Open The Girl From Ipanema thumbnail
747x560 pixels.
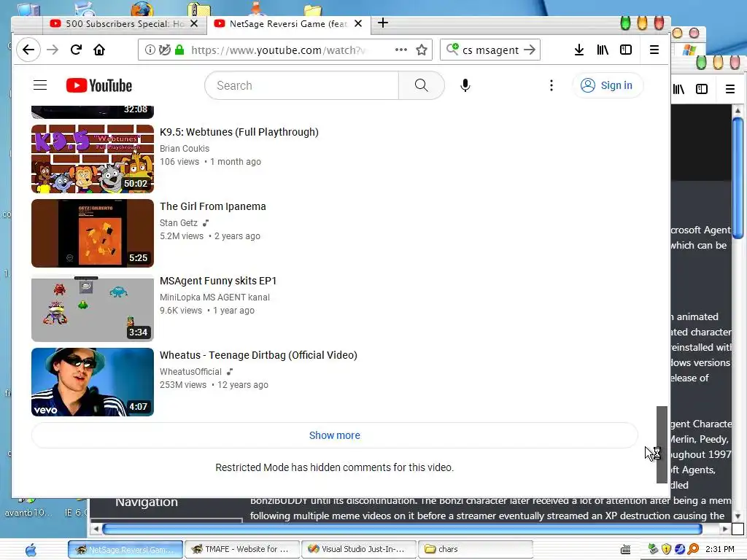pos(93,233)
